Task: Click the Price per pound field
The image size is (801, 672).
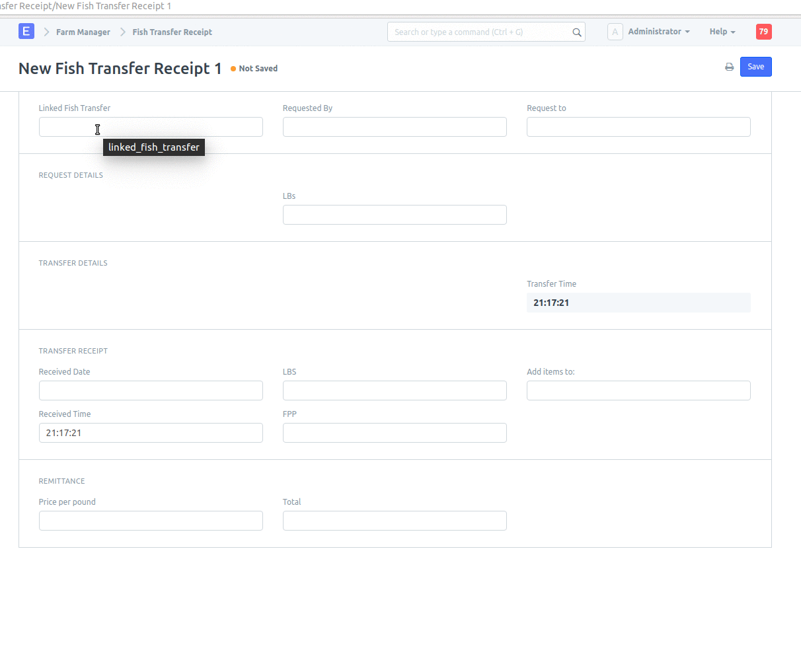Action: click(151, 521)
